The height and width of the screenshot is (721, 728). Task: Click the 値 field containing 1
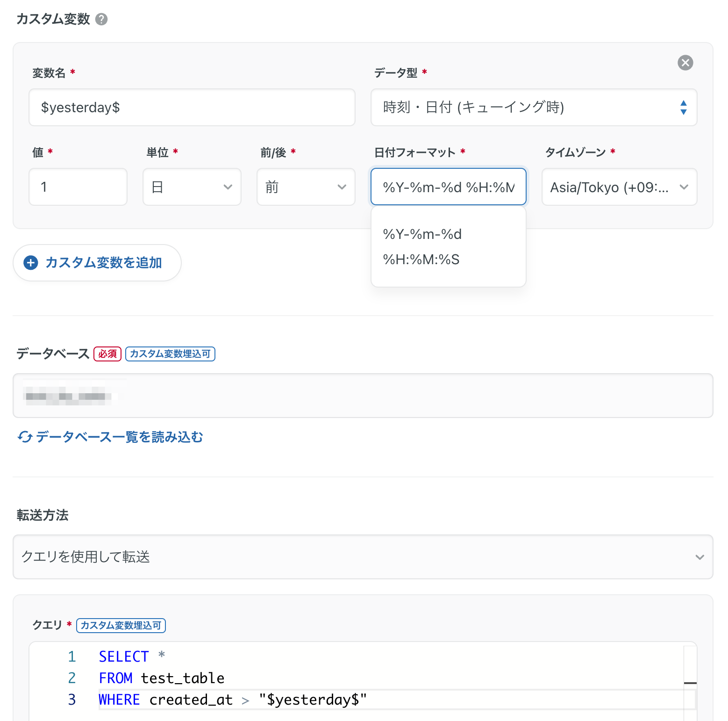pyautogui.click(x=78, y=187)
